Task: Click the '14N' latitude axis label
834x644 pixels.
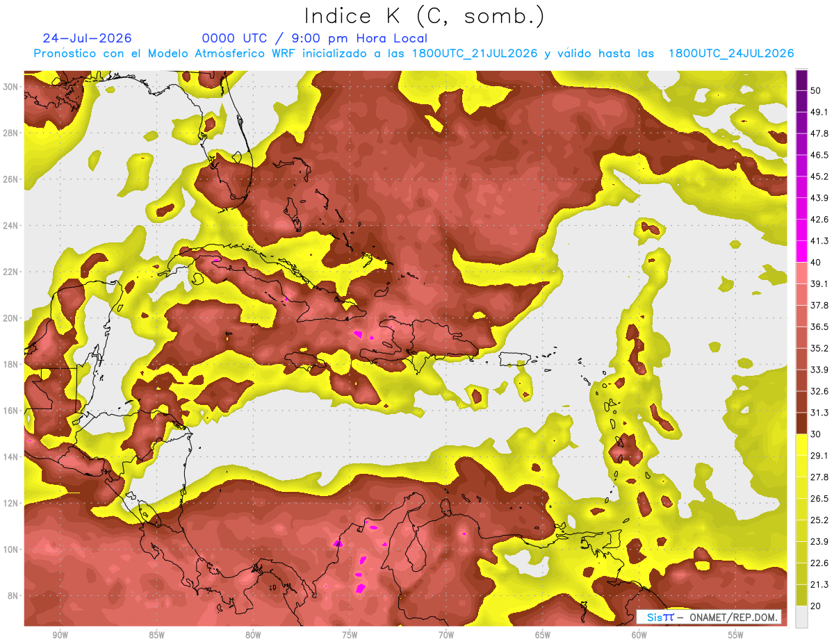Action: (x=10, y=457)
